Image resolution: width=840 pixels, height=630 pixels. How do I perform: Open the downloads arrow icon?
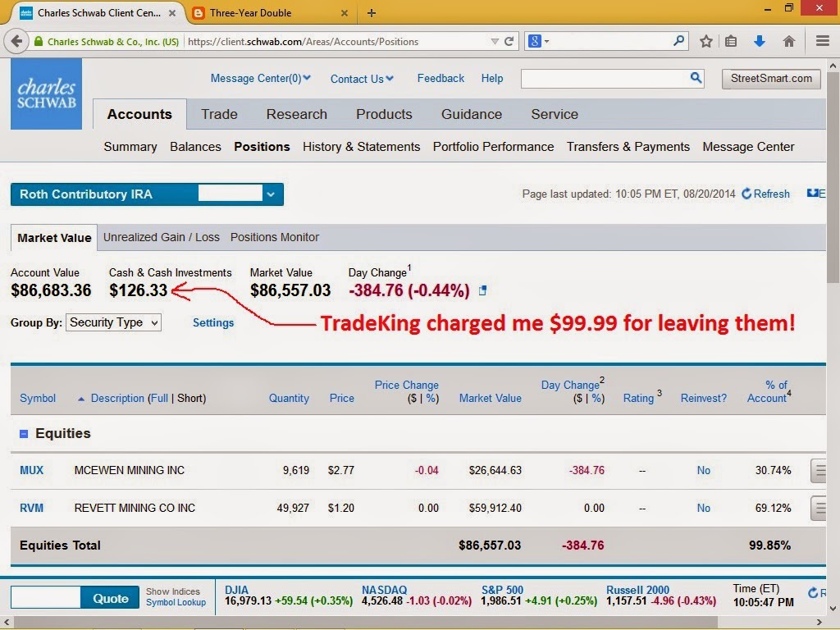759,41
